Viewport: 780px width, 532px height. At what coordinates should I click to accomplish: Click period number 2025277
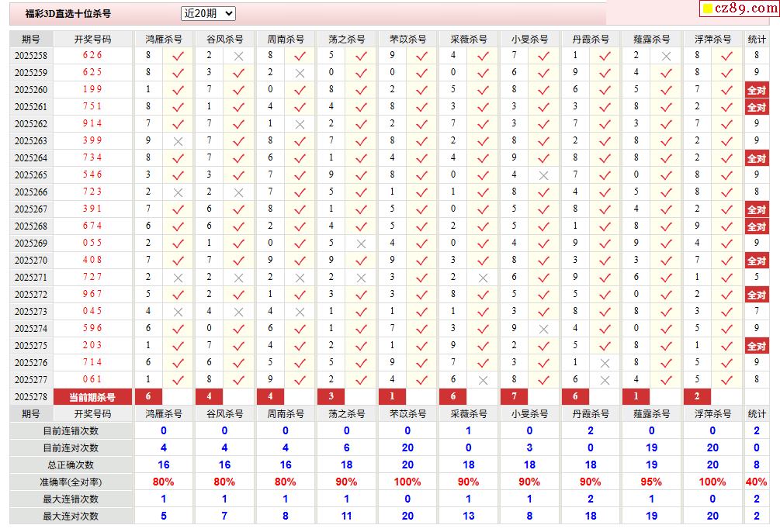click(x=31, y=380)
